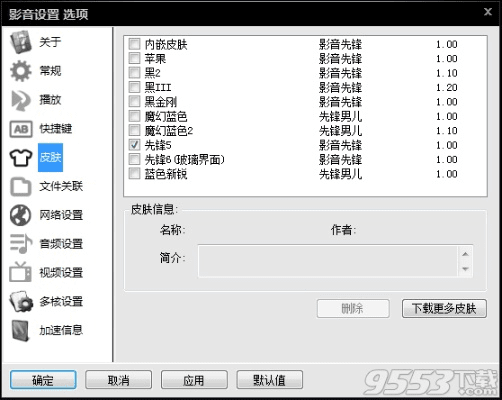Click the 简介 scrollbar down arrow
Image resolution: width=502 pixels, height=400 pixels.
pos(466,269)
